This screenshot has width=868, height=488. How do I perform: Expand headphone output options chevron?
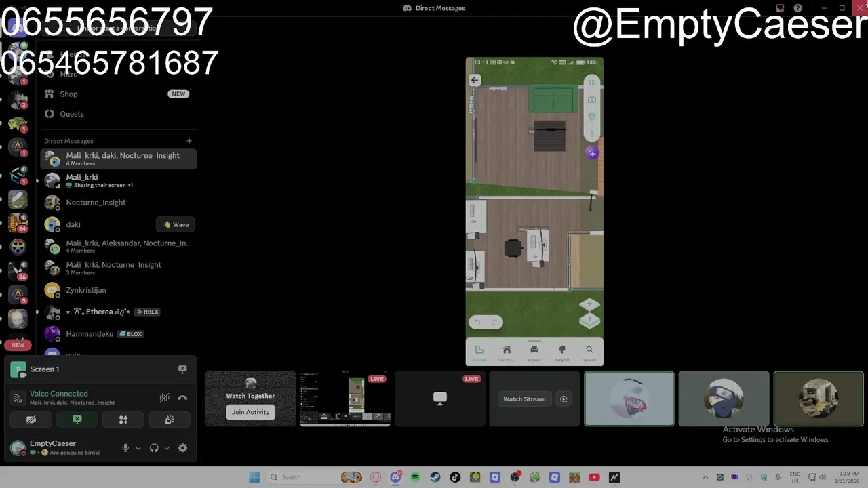(166, 448)
